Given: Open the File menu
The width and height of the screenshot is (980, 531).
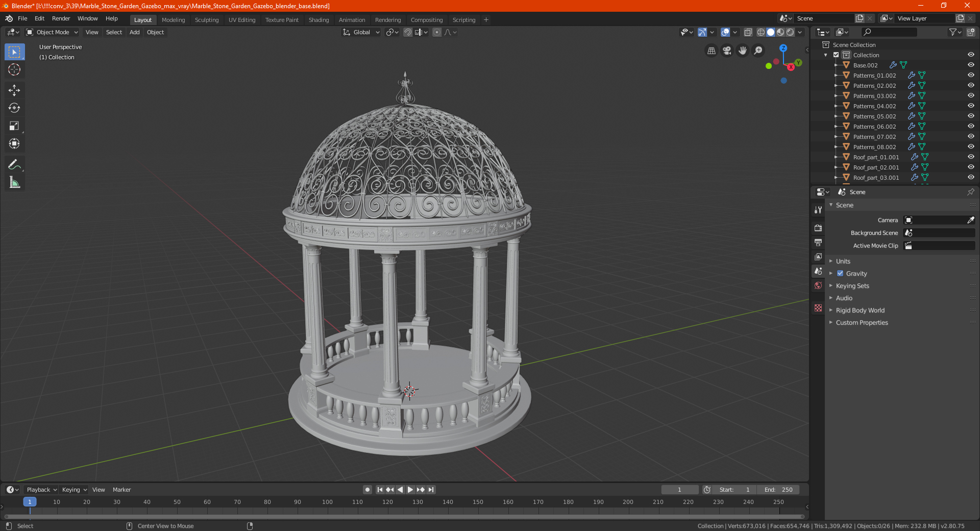Looking at the screenshot, I should tap(22, 18).
